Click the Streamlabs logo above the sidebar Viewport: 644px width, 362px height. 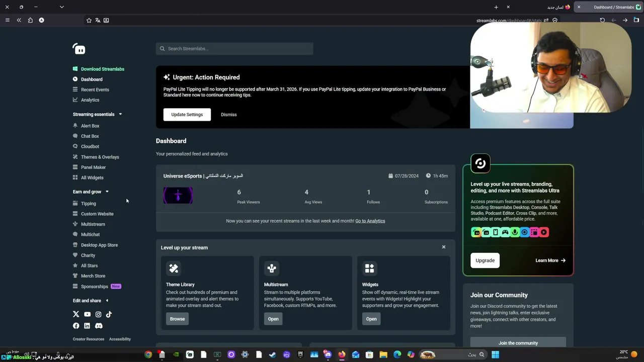(79, 49)
